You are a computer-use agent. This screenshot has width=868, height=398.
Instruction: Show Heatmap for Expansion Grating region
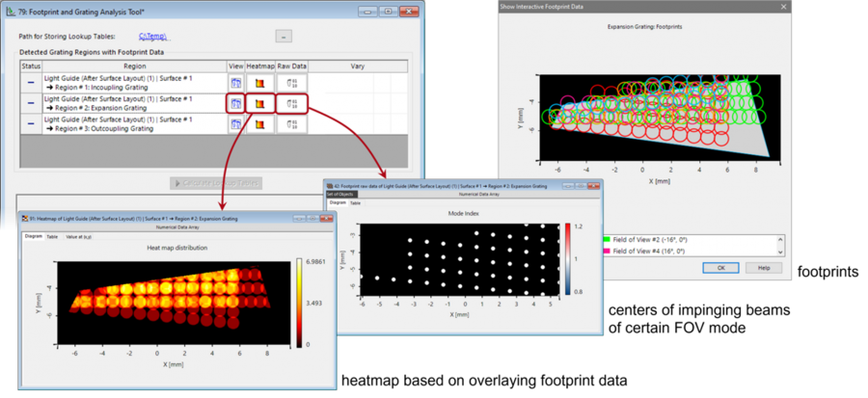[x=260, y=103]
